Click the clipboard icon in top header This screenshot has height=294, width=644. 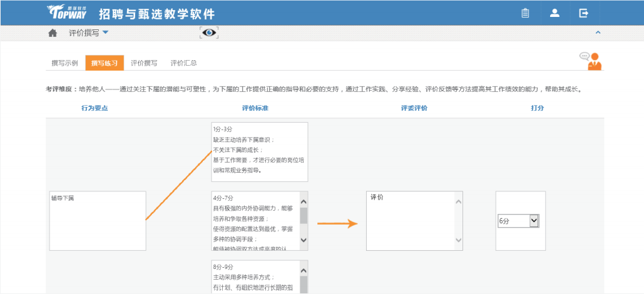[525, 13]
